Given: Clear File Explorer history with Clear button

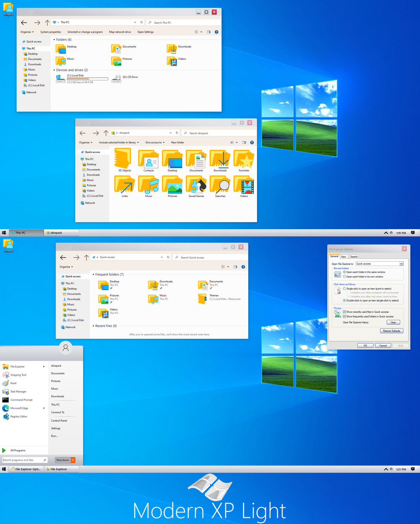Looking at the screenshot, I should [x=393, y=322].
